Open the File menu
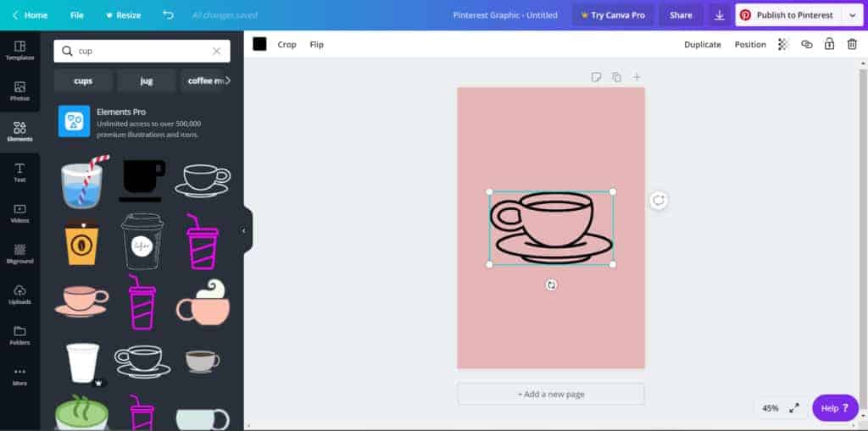Screen dimensions: 868x431 point(77,15)
